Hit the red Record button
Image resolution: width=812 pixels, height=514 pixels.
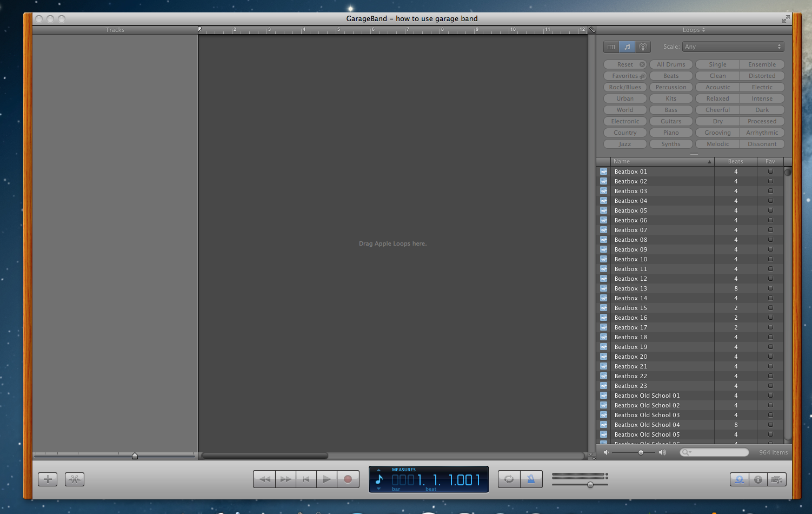tap(348, 479)
